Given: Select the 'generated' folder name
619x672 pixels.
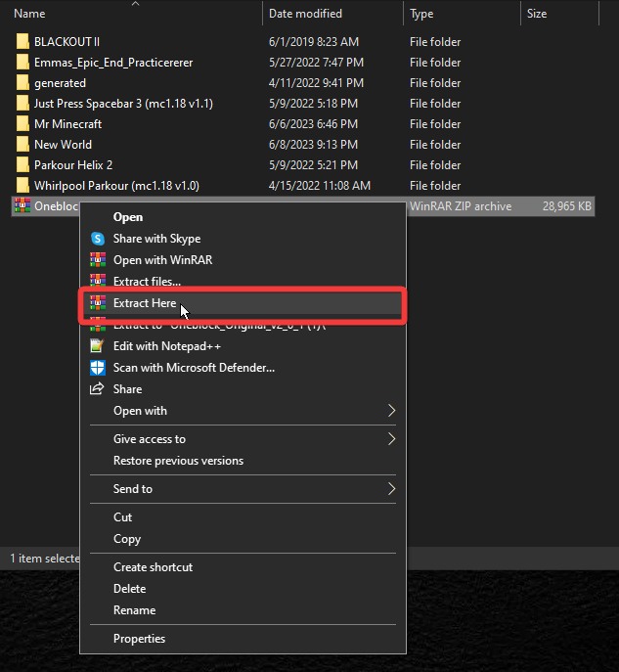Looking at the screenshot, I should point(60,83).
